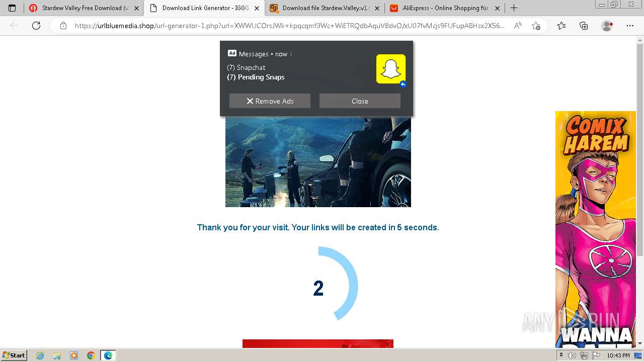Close the Stardew Valley Free Download tab
This screenshot has width=644, height=362.
(137, 8)
